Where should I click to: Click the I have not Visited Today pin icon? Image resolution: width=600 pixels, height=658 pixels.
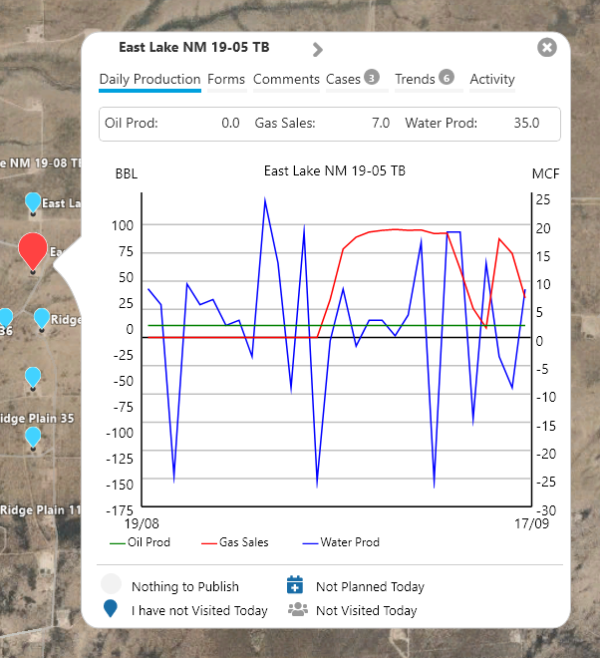click(x=110, y=608)
